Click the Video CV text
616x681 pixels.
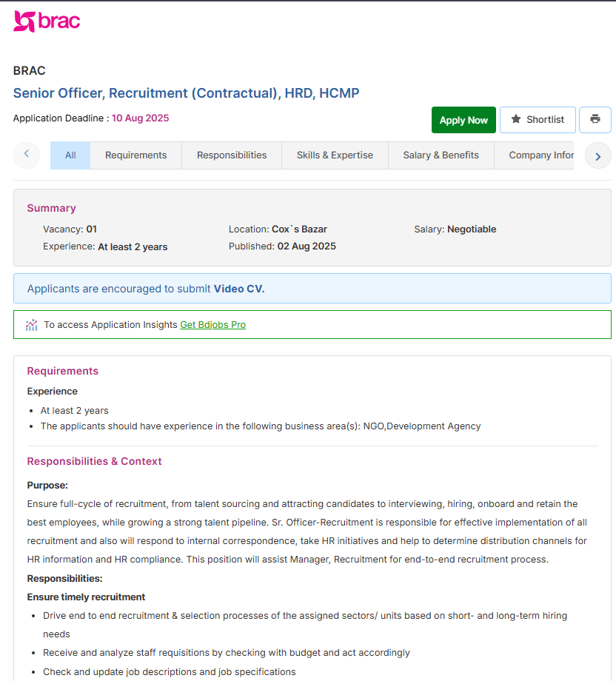[239, 289]
